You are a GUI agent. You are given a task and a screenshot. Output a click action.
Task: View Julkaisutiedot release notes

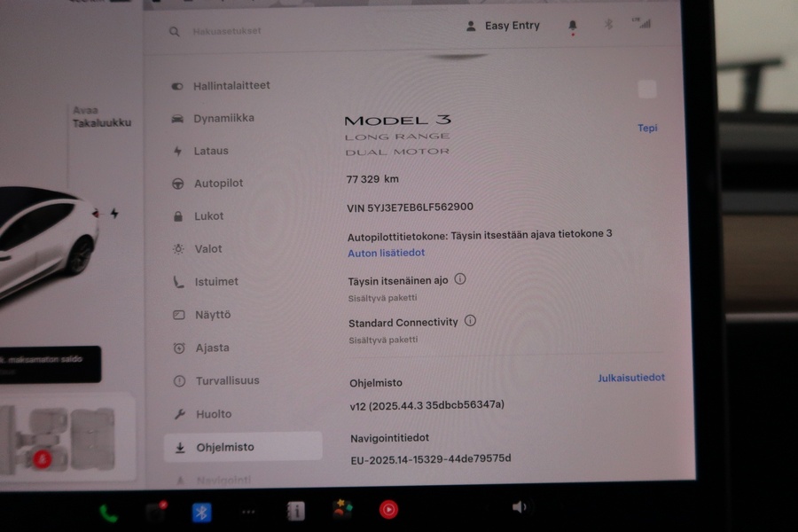point(631,377)
